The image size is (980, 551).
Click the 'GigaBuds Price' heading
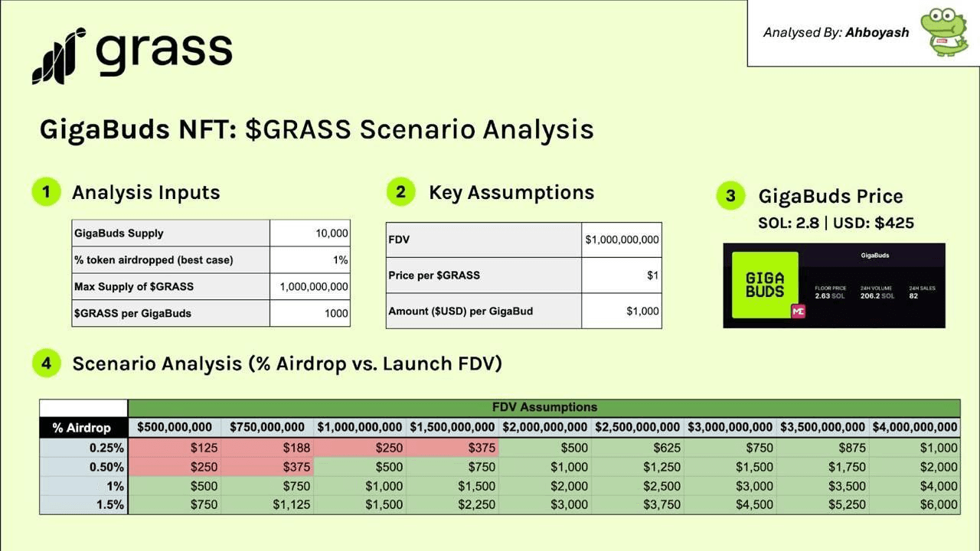click(x=831, y=197)
